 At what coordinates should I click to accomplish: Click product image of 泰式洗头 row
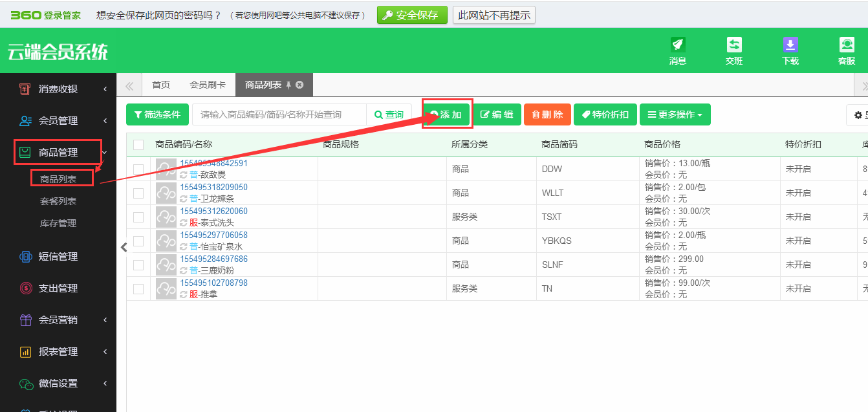(166, 217)
